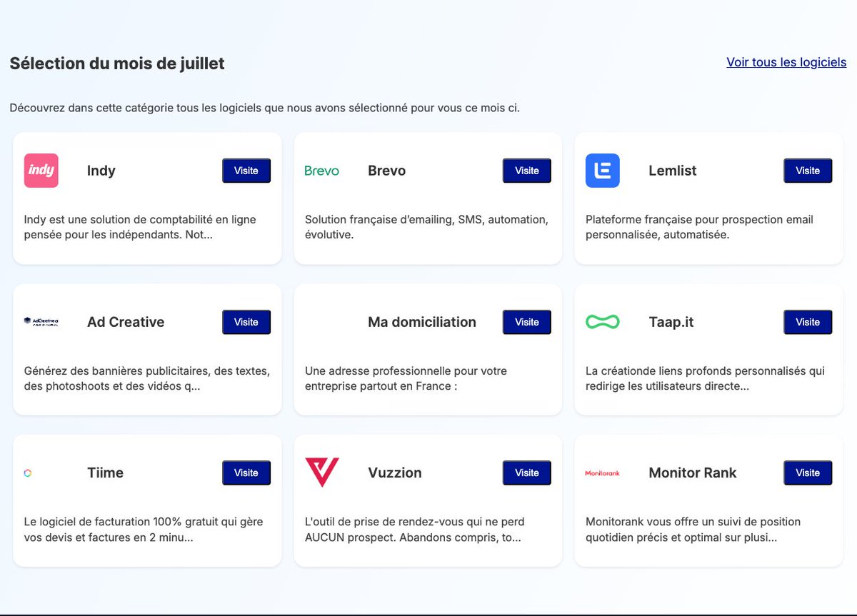The height and width of the screenshot is (616, 857).
Task: Click the Indy comptabilité en ligne description
Action: click(x=140, y=227)
